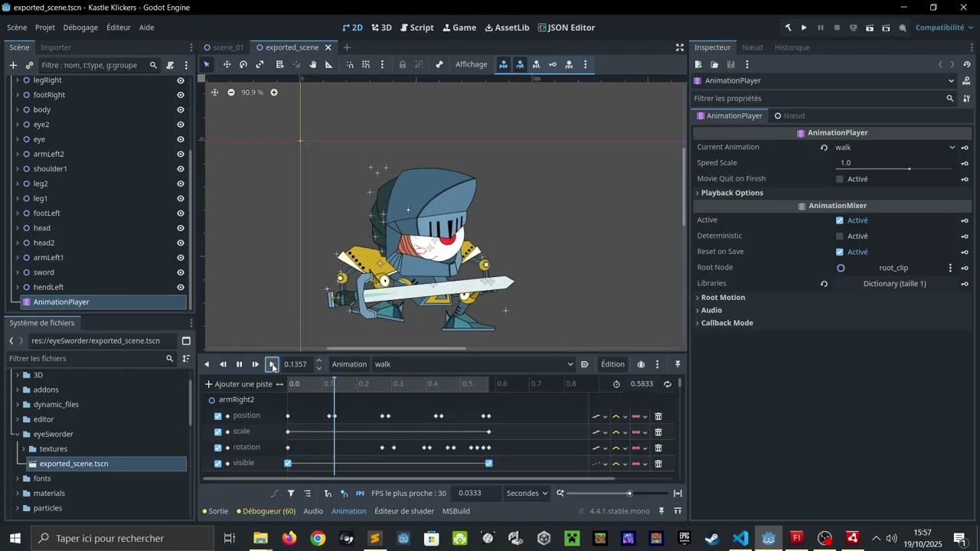Disable the rotation track checkbox
The width and height of the screenshot is (980, 551).
tap(218, 448)
